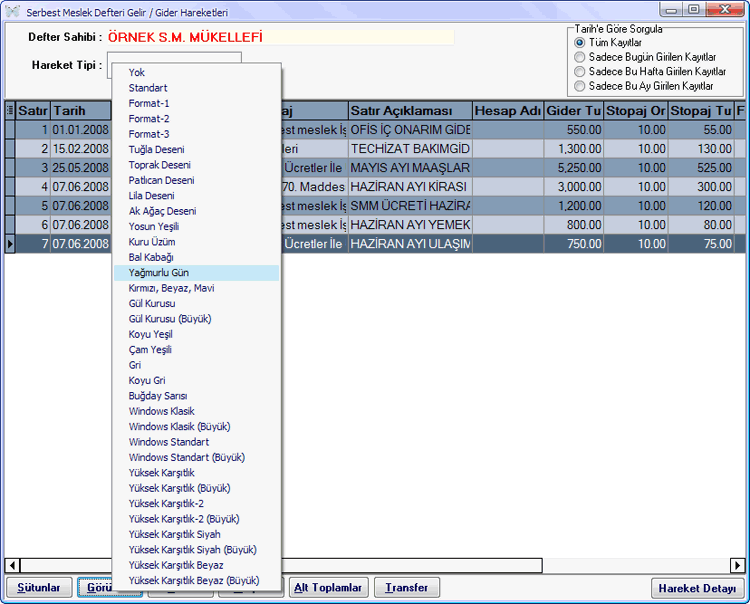The width and height of the screenshot is (750, 604).
Task: Apply Yüksek Karşıtlık Siyah theme
Action: (x=197, y=534)
